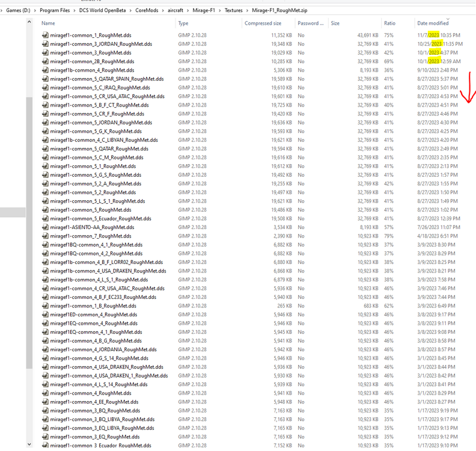Screen dimensions: 476x451
Task: Expand the chevron after Games (D:) in path
Action: click(x=35, y=10)
